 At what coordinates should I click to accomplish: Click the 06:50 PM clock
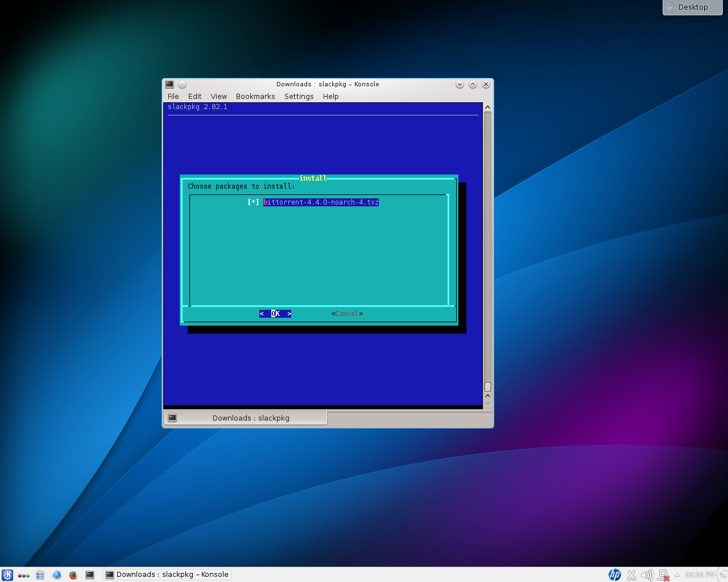pyautogui.click(x=700, y=575)
